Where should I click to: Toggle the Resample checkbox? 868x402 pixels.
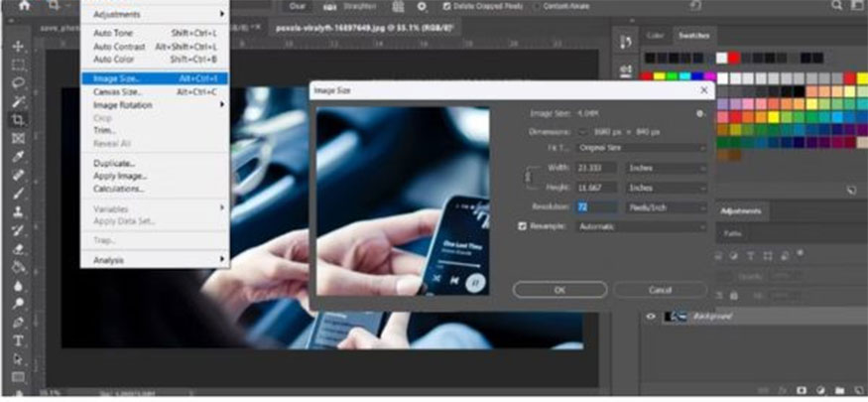tap(523, 226)
